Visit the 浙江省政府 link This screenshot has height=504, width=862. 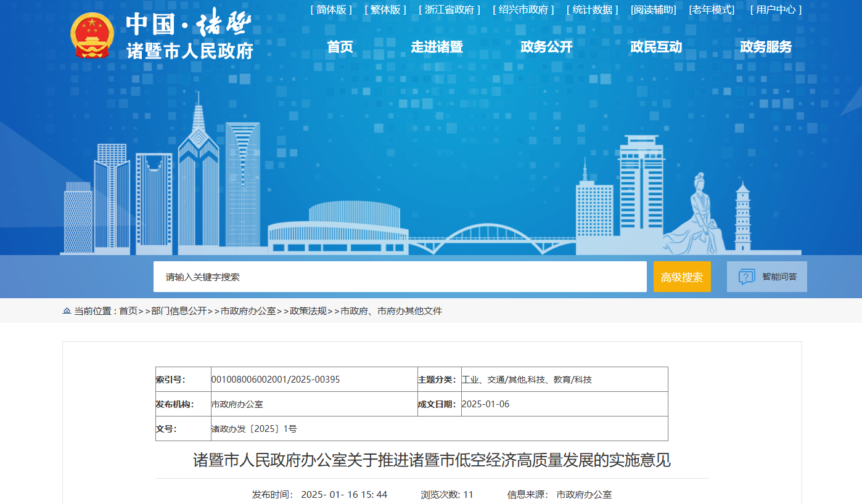tap(449, 10)
